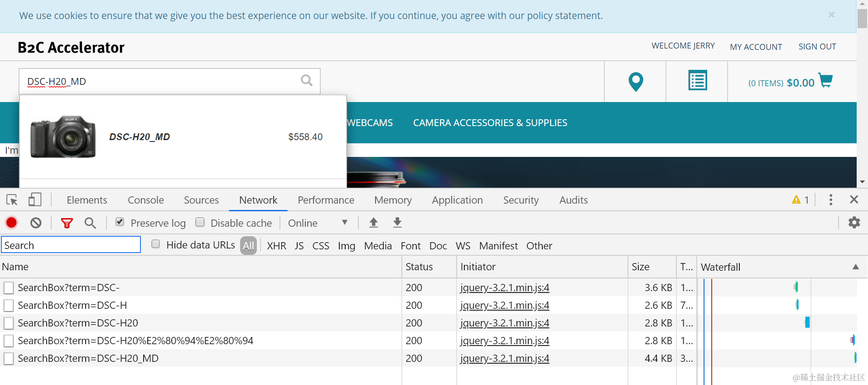Viewport: 868px width, 385px height.
Task: Open the WEBCAMS menu item
Action: [370, 122]
